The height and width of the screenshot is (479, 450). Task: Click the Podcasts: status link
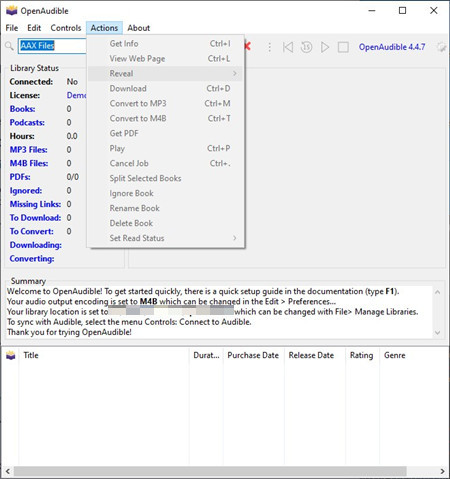point(27,123)
